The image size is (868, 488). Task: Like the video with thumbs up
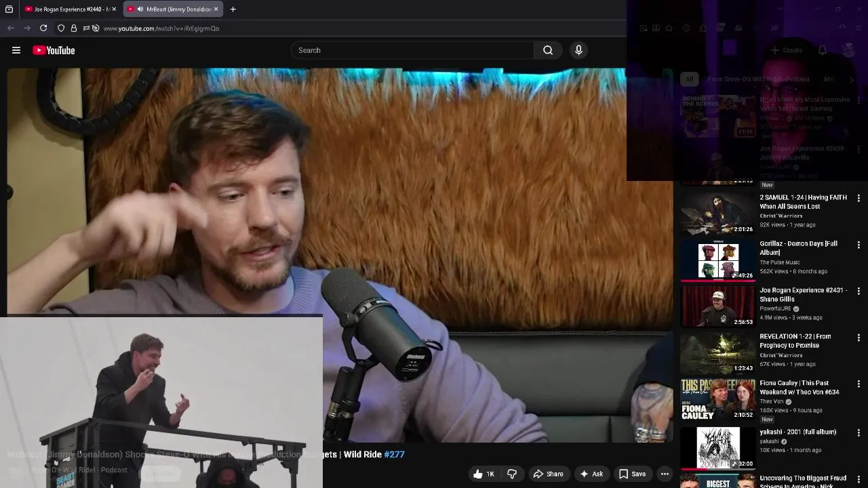[x=484, y=474]
